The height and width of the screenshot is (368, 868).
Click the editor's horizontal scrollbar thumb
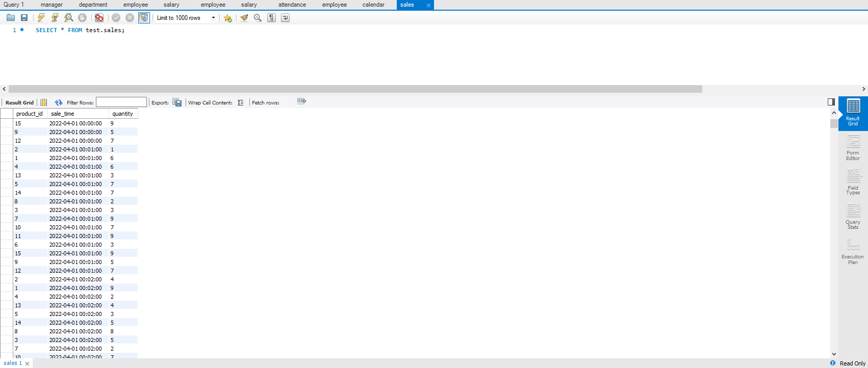click(x=355, y=89)
